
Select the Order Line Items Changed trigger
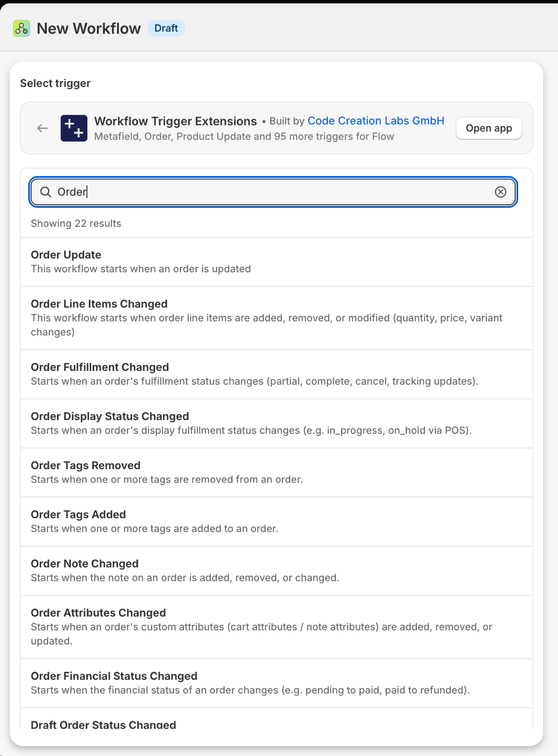277,318
